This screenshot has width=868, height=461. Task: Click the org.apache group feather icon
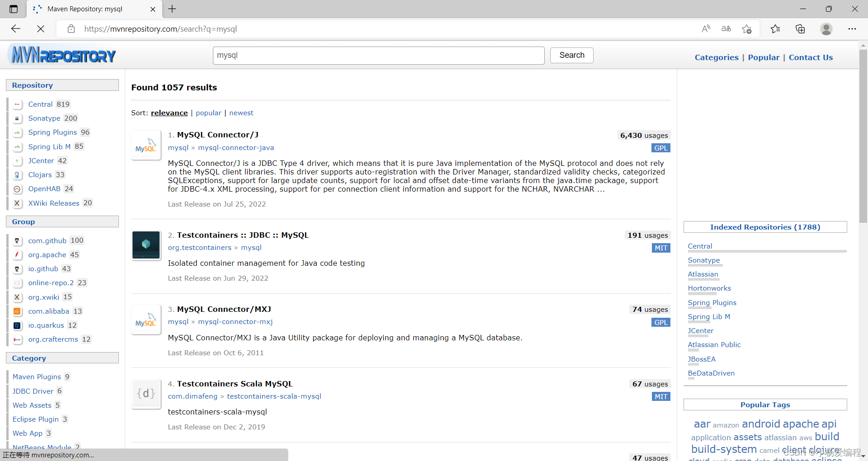click(x=17, y=255)
